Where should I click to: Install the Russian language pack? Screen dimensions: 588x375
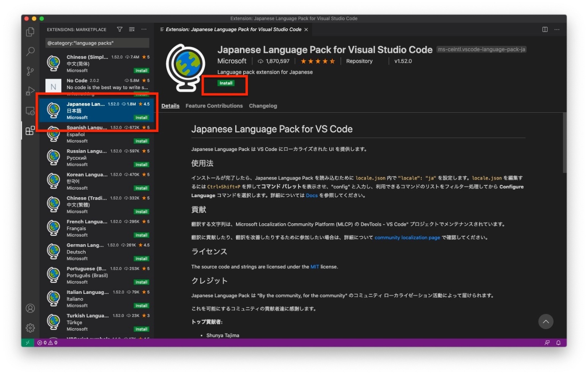(142, 165)
